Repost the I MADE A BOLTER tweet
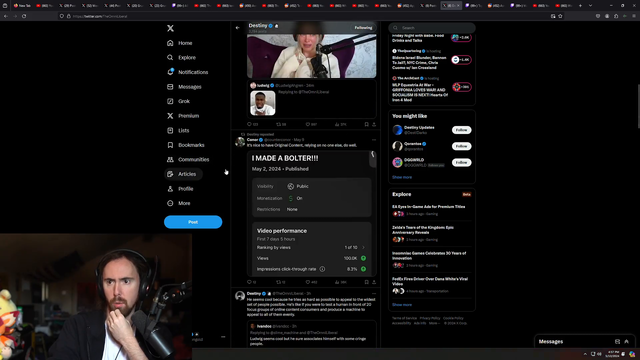 pos(279,282)
